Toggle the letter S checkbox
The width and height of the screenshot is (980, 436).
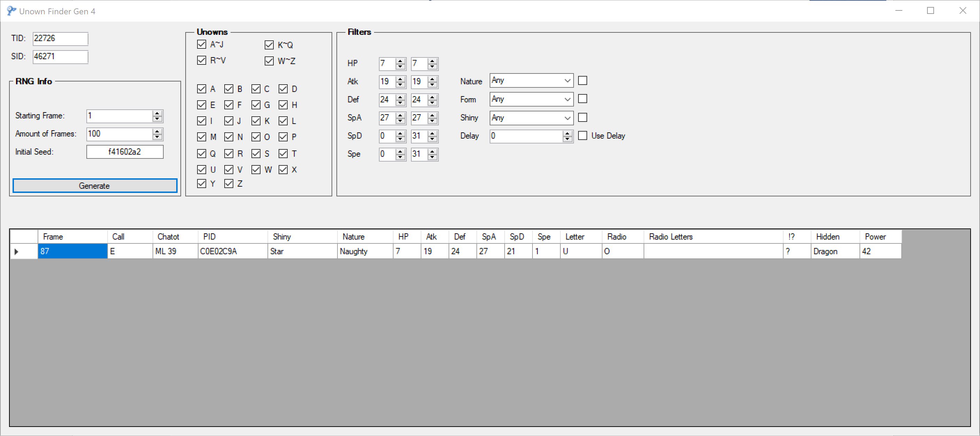tap(256, 154)
